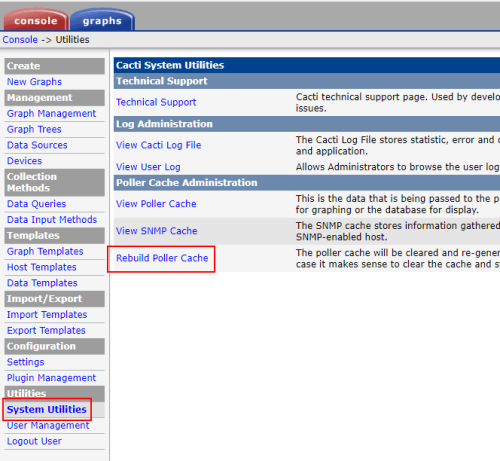
Task: Open the Settings link
Action: tap(26, 362)
